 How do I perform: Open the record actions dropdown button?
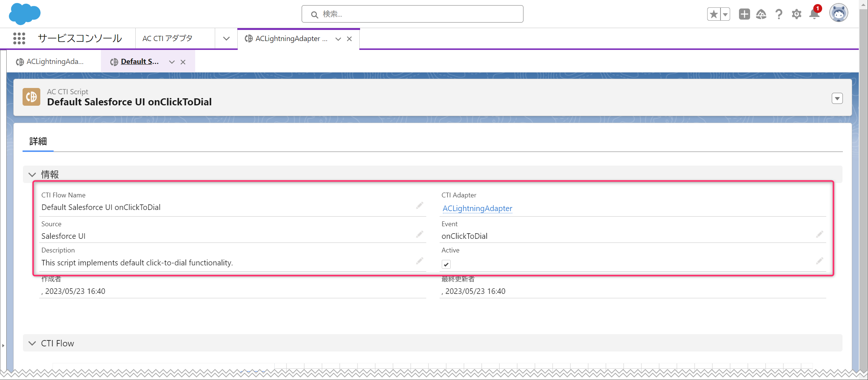click(837, 98)
